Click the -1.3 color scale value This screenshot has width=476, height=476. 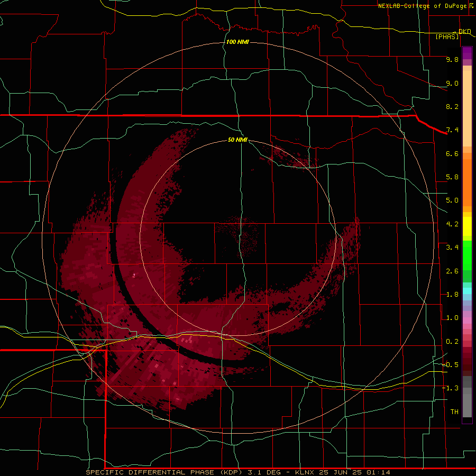click(451, 388)
